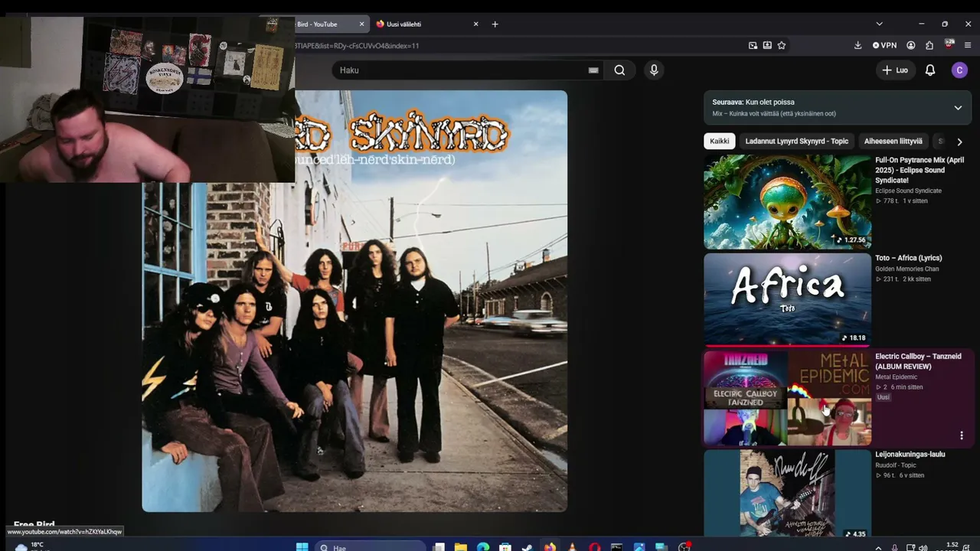Select the Kaikki filter chip
The width and height of the screenshot is (980, 551).
click(x=720, y=141)
